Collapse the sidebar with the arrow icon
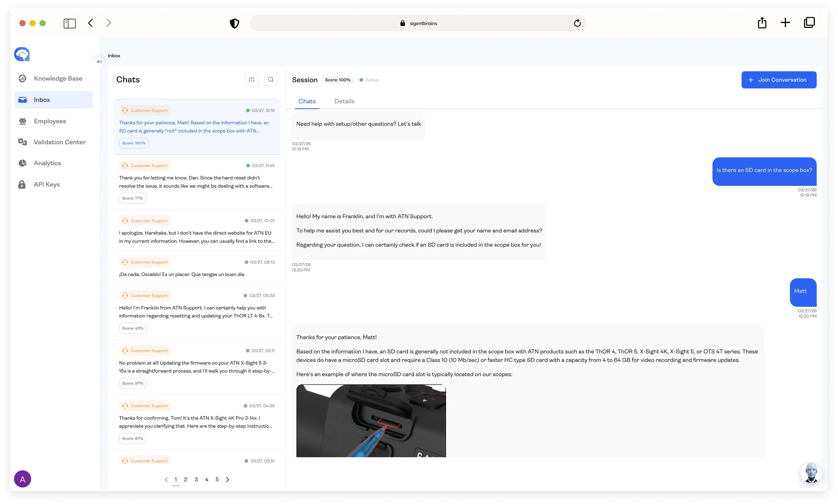Viewport: 838px width, 504px height. tap(99, 62)
